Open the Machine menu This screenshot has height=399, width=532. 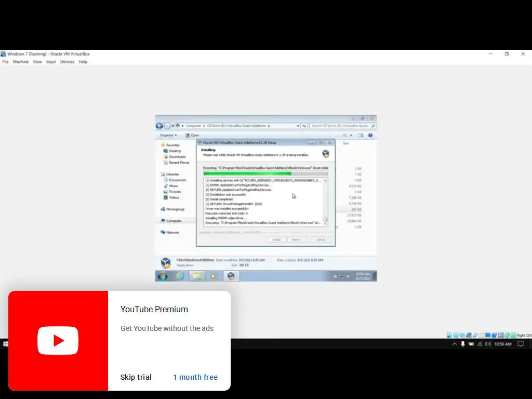tap(21, 62)
